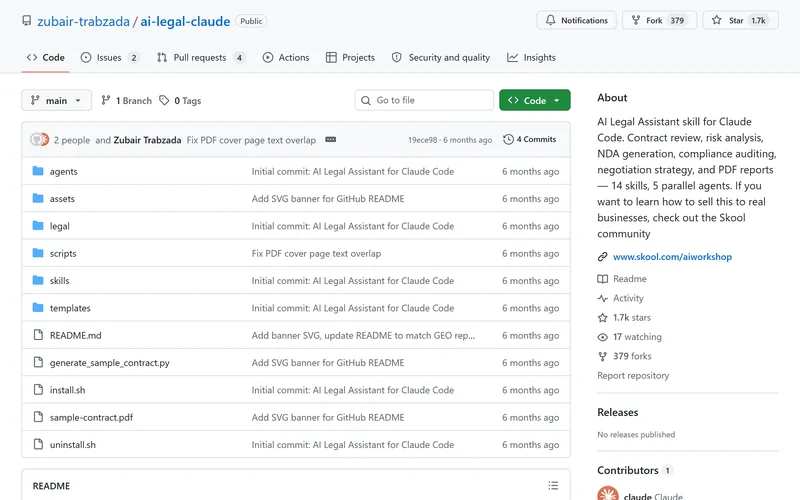Click the legal folder icon
800x500 pixels.
click(x=38, y=226)
